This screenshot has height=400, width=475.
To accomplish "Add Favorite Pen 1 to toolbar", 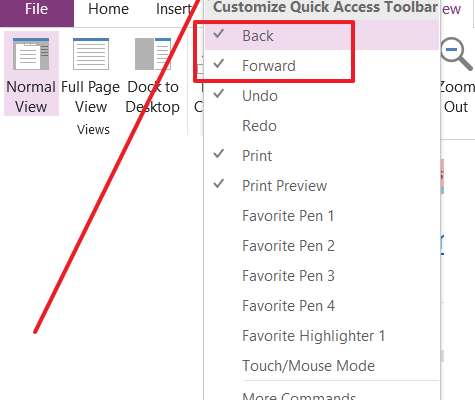I will tap(322, 215).
